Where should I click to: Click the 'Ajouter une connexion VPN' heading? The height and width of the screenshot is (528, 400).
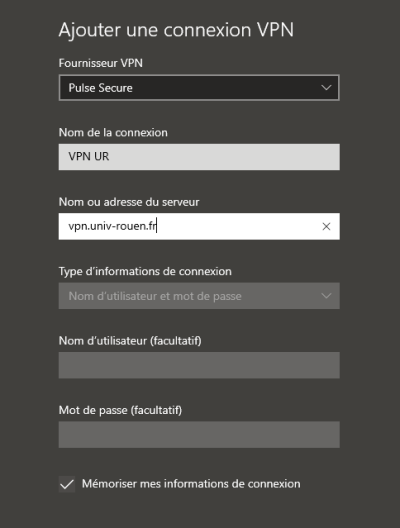coord(176,30)
